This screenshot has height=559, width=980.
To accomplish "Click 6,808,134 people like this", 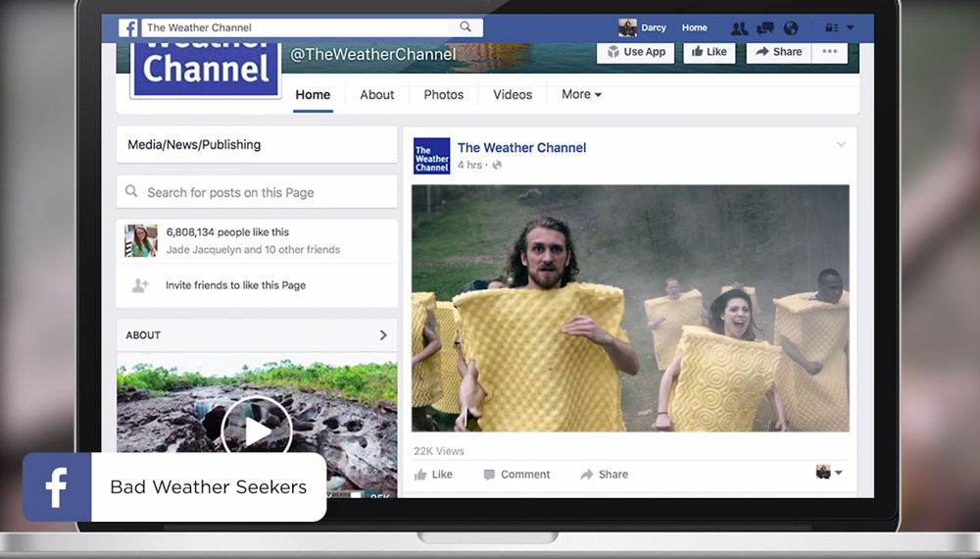I will coord(227,232).
